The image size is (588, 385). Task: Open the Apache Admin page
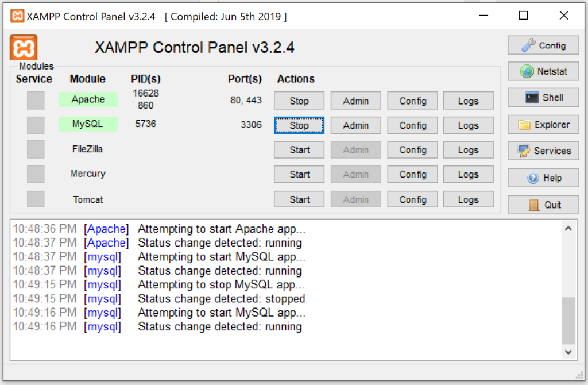point(355,100)
